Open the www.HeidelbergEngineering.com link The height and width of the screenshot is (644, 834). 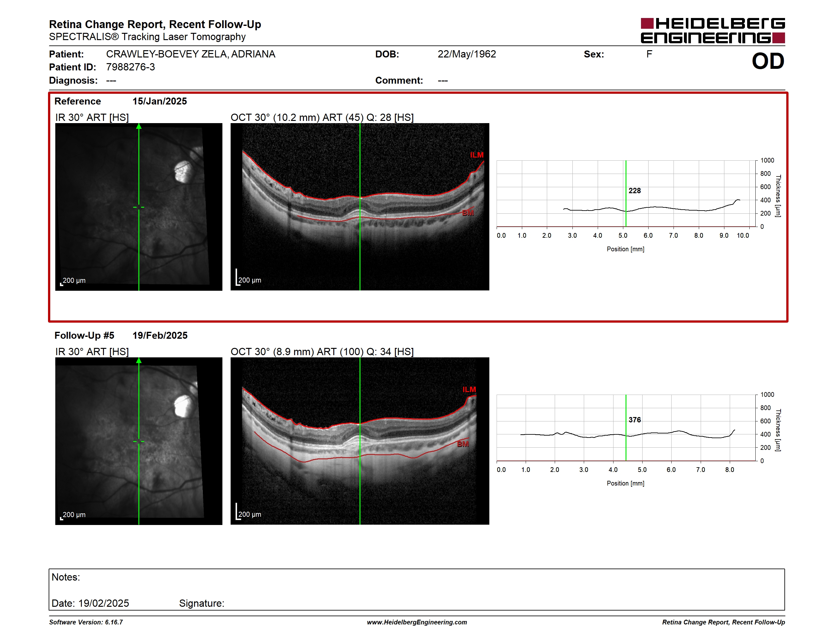(x=417, y=622)
